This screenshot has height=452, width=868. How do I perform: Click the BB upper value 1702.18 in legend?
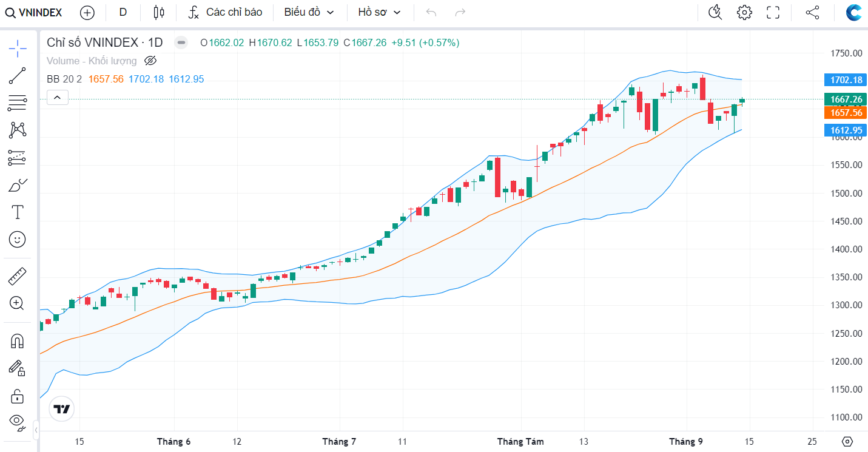(x=146, y=79)
